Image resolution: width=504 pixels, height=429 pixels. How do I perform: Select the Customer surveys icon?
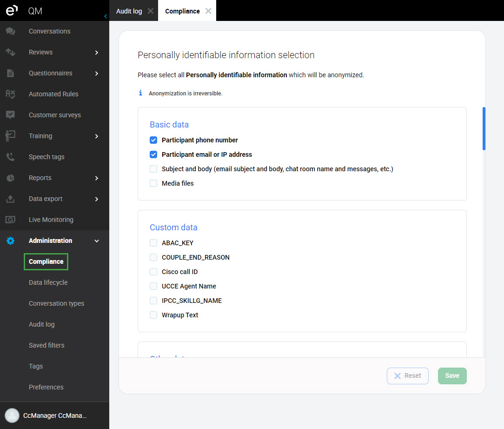click(x=10, y=115)
